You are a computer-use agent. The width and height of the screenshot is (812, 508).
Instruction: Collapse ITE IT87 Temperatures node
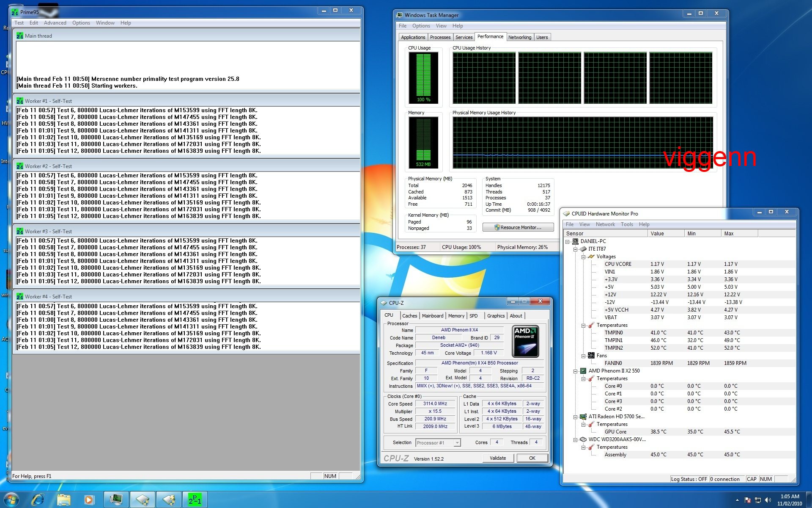point(584,325)
